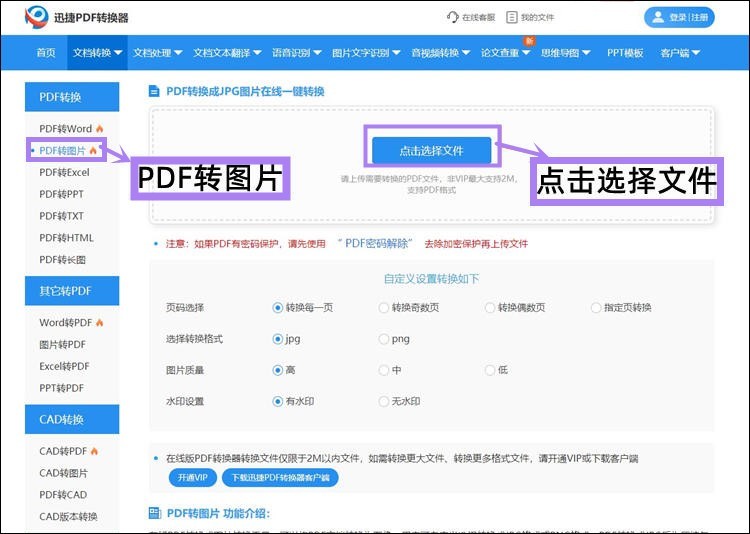
Task: Click the flame icon next to CAD转PDF
Action: click(x=94, y=451)
